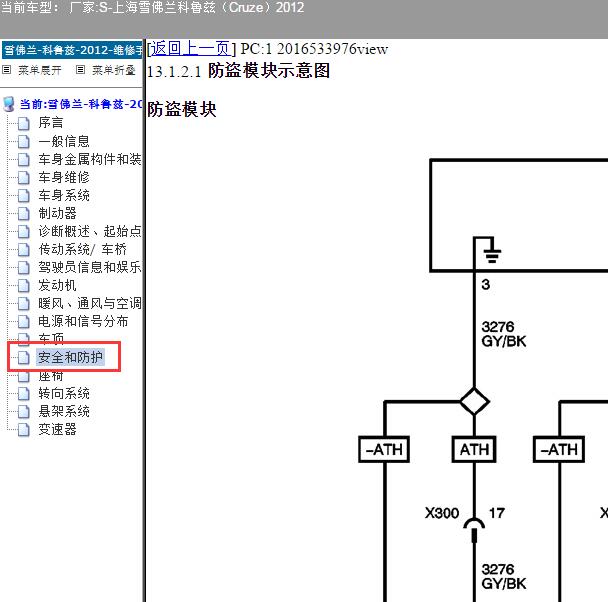Click the page icon beside 诊断概述
The image size is (608, 602).
(24, 231)
